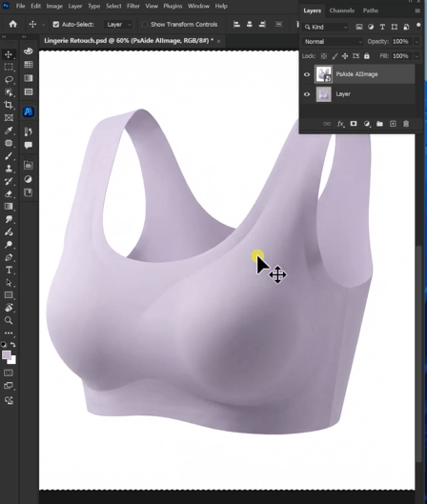
Task: Select the Zoom tool
Action: pyautogui.click(x=9, y=320)
